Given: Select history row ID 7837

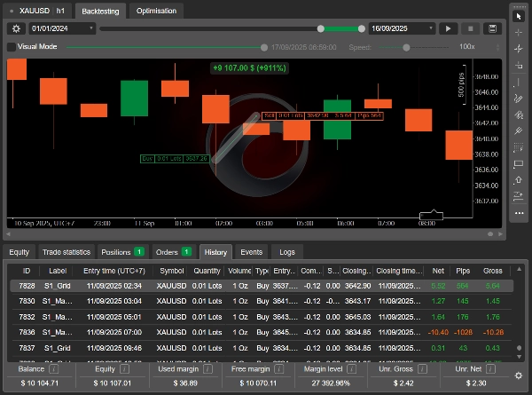Looking at the screenshot, I should point(262,348).
